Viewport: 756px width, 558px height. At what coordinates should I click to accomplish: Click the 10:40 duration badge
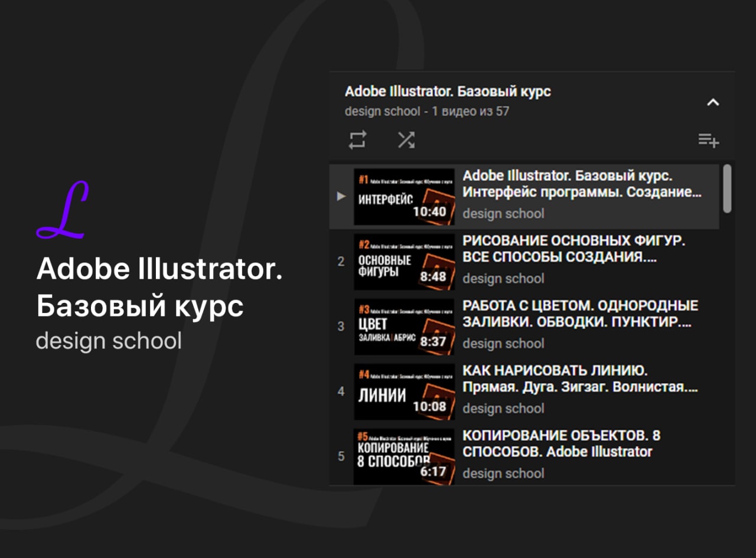coord(429,211)
